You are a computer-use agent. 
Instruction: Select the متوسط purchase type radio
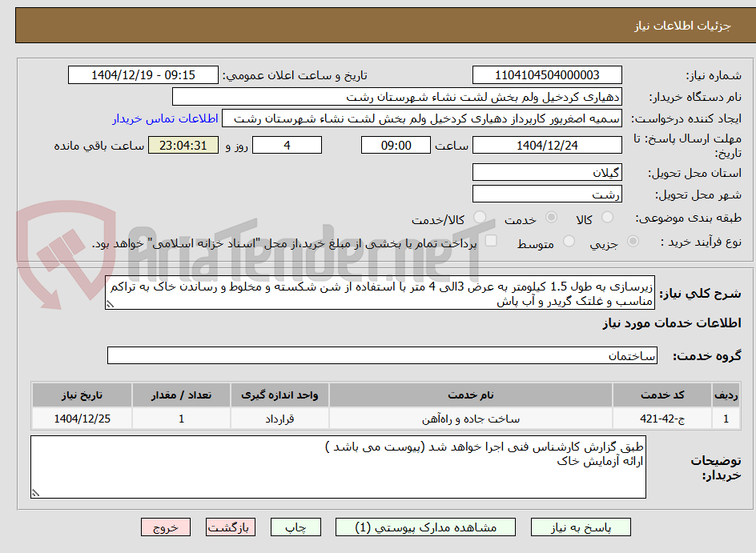tap(569, 242)
